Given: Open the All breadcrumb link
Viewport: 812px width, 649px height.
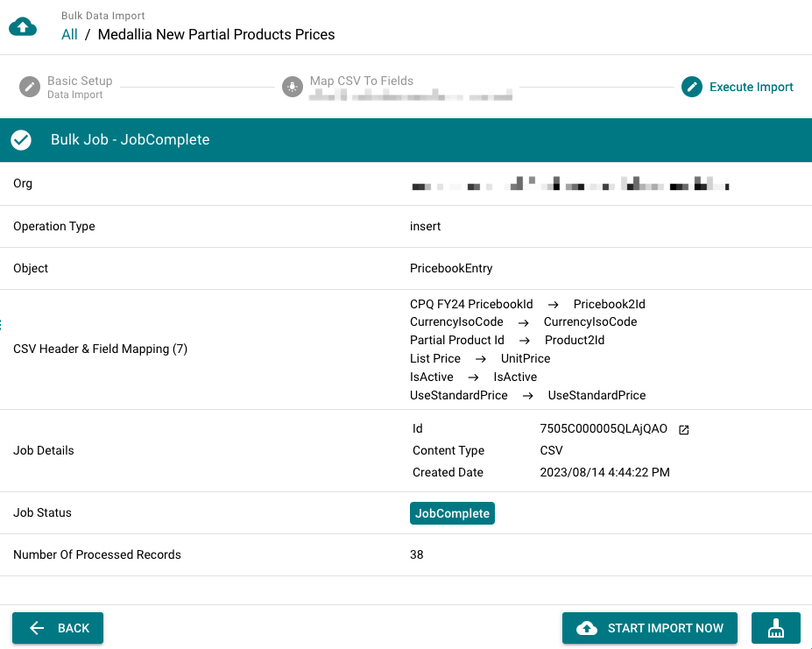Looking at the screenshot, I should 69,34.
